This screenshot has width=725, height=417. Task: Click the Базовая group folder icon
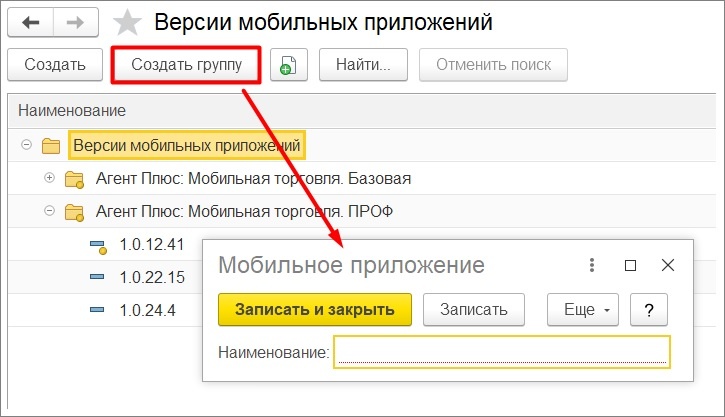click(x=74, y=179)
